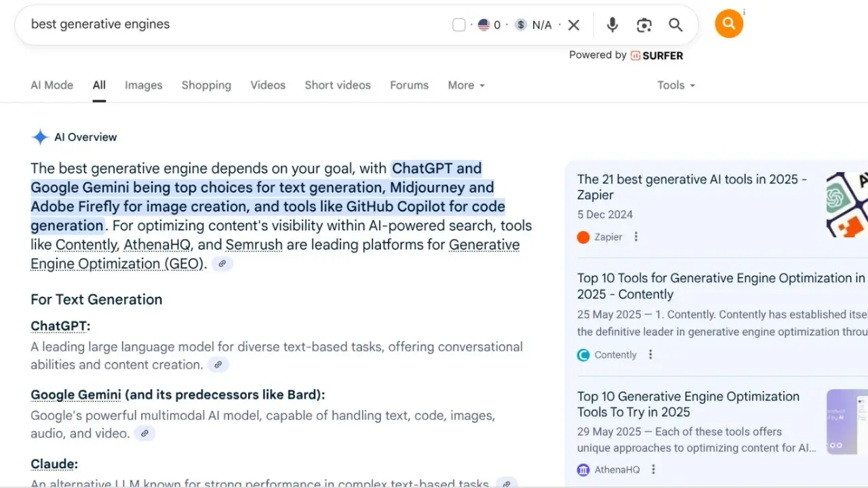
Task: Clear the search query with the X
Action: click(573, 24)
